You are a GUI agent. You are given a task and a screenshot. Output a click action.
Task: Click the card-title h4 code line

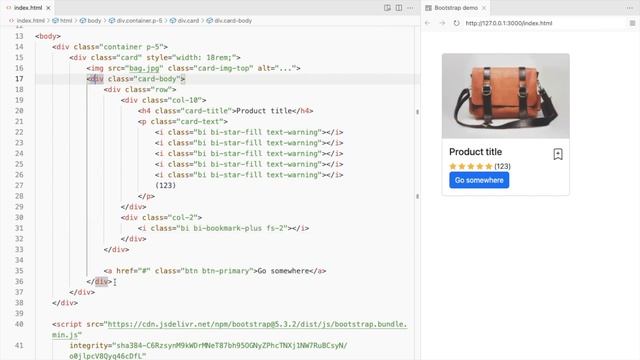point(225,111)
